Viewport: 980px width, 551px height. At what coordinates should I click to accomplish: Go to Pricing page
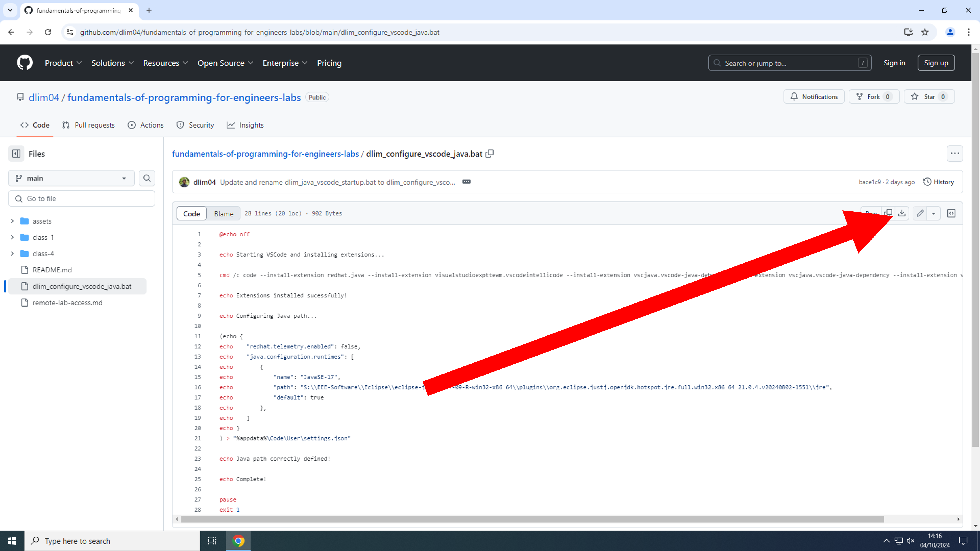pos(329,63)
